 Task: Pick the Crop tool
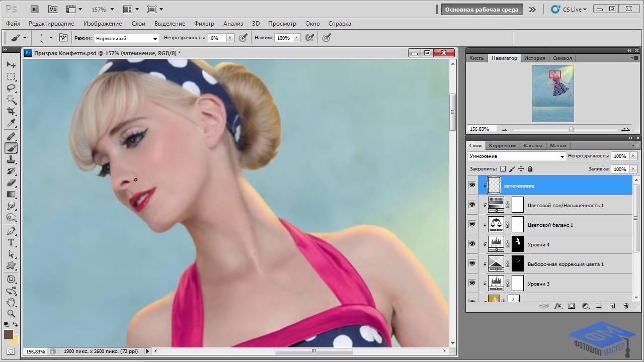[11, 111]
